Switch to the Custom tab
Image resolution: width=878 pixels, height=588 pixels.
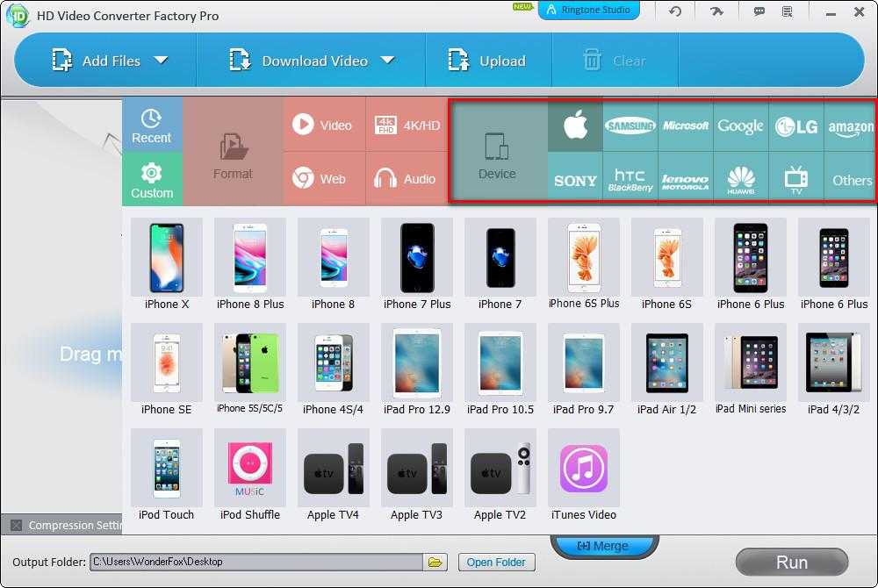pos(152,178)
